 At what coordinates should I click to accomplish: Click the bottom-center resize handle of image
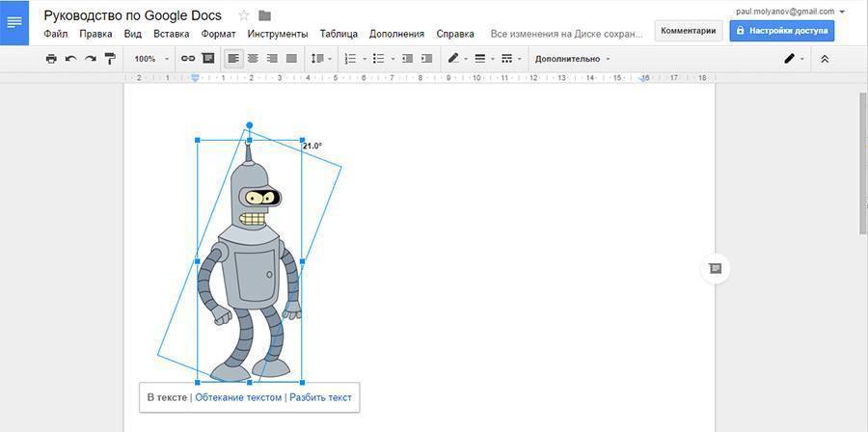[x=249, y=382]
